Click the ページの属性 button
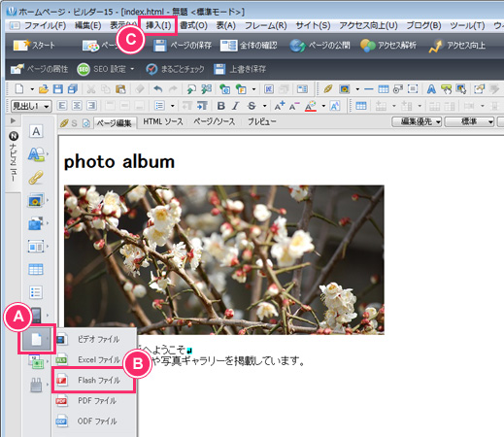The height and width of the screenshot is (437, 504). 39,69
